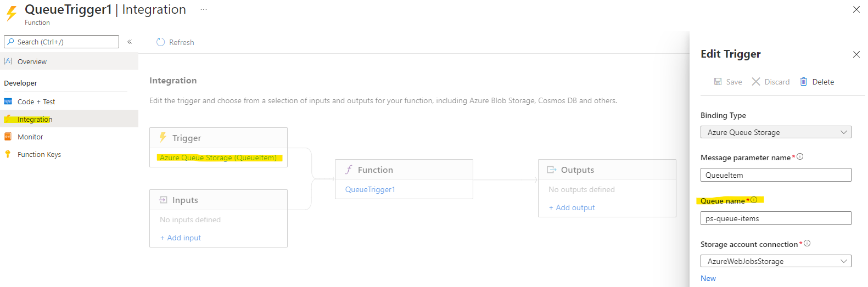Click the Inputs arrow icon
This screenshot has height=287, width=868.
(x=163, y=200)
